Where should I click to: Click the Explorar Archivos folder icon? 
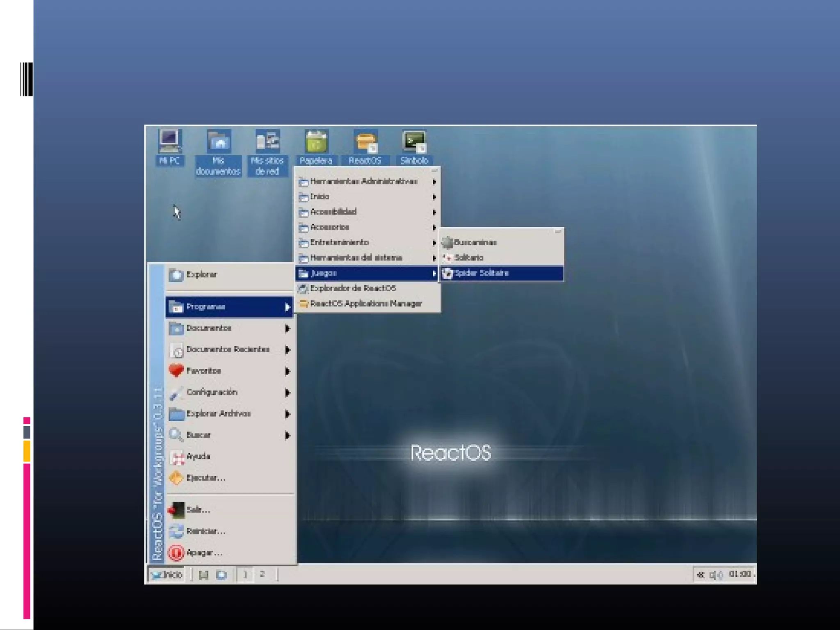(176, 414)
